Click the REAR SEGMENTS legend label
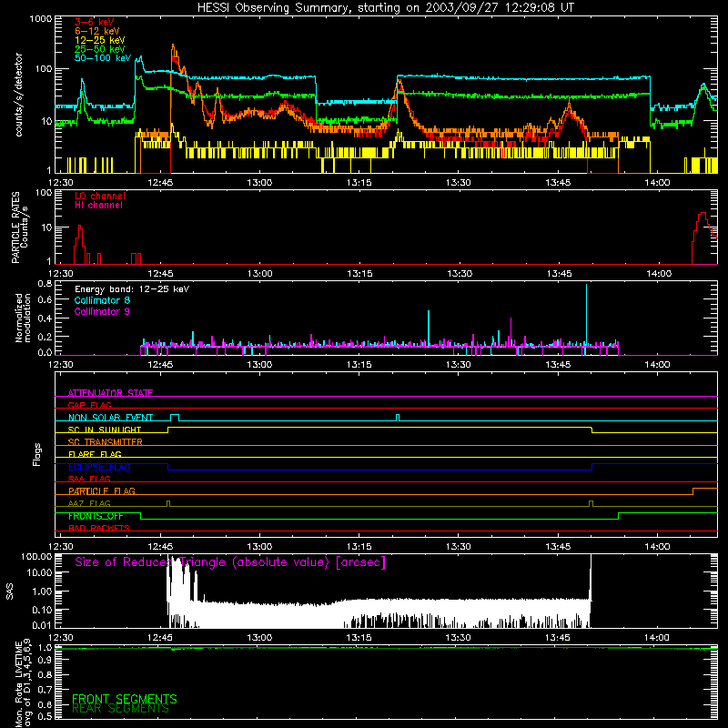The image size is (728, 728). [x=120, y=709]
